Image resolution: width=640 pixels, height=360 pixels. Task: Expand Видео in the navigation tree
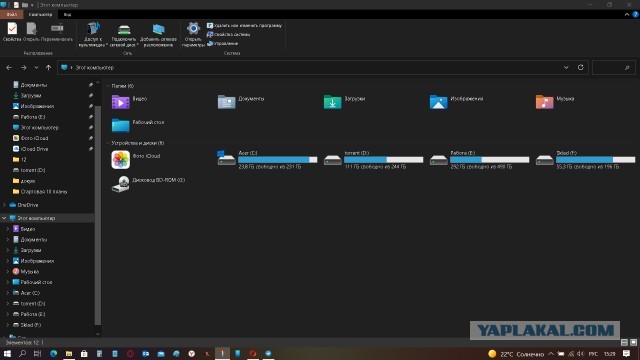coord(8,229)
